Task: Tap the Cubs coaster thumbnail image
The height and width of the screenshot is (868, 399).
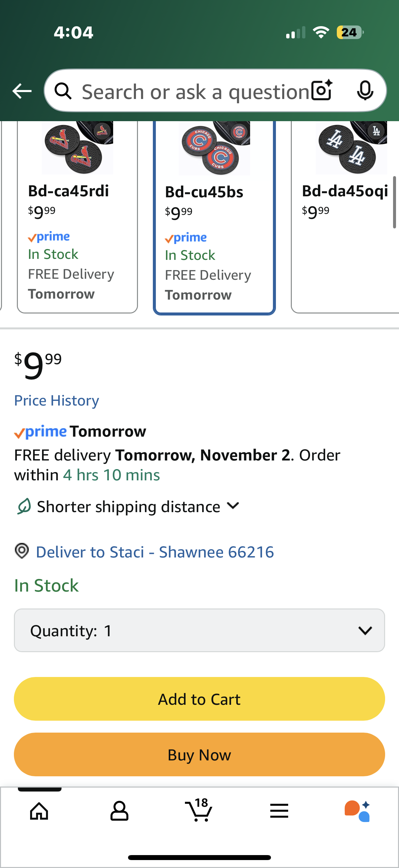Action: coord(214,148)
